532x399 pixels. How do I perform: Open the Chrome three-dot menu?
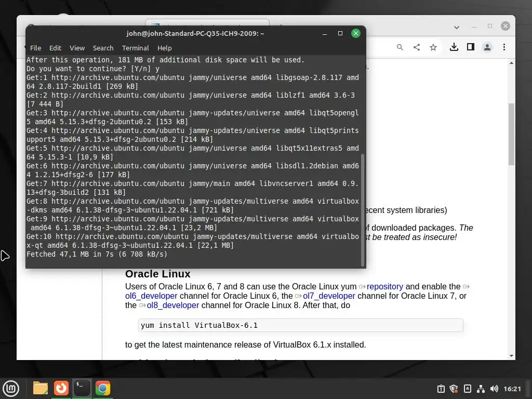(x=504, y=47)
